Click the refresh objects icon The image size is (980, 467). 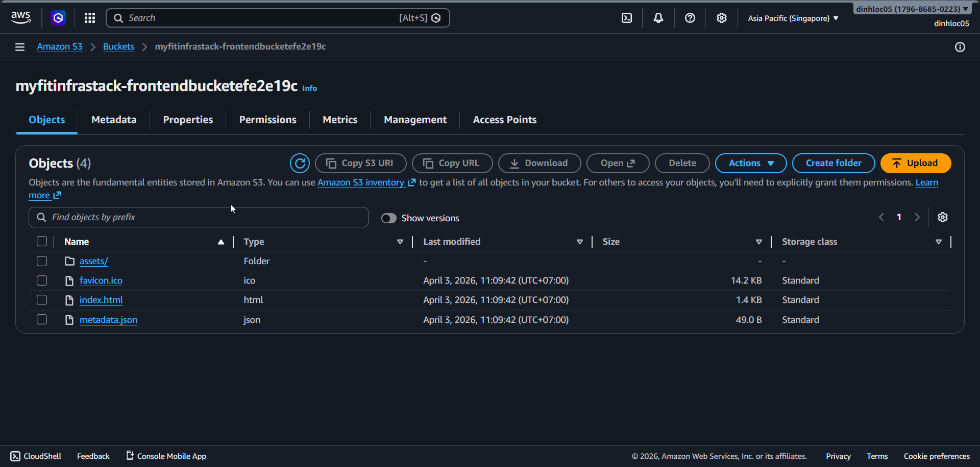(x=300, y=163)
